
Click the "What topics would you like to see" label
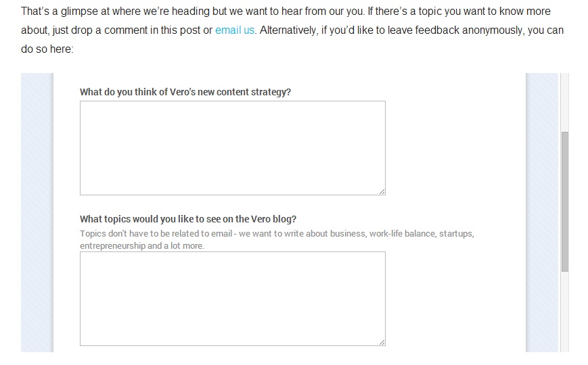click(x=188, y=219)
